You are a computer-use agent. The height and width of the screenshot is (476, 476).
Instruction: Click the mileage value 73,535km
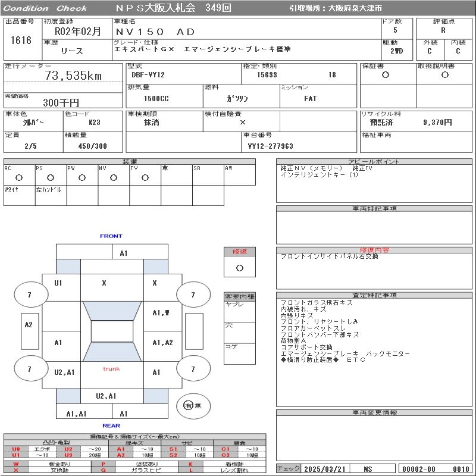tap(73, 76)
